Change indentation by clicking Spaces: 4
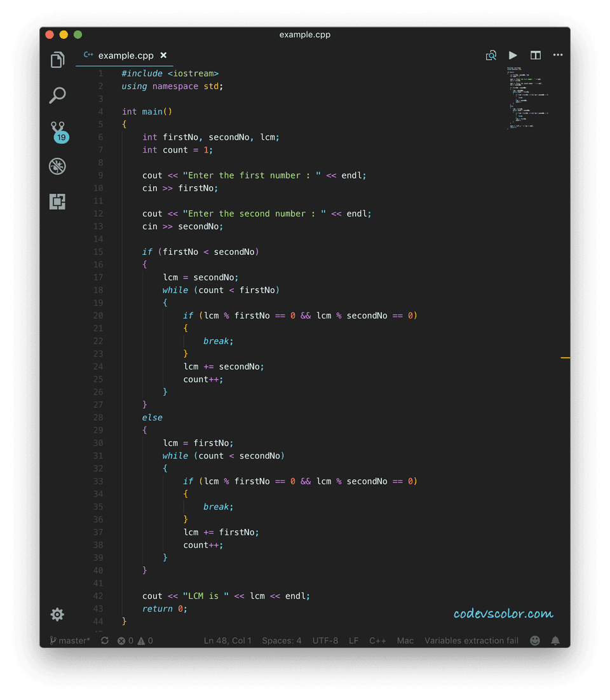Viewport: 610px width, 700px height. point(281,640)
